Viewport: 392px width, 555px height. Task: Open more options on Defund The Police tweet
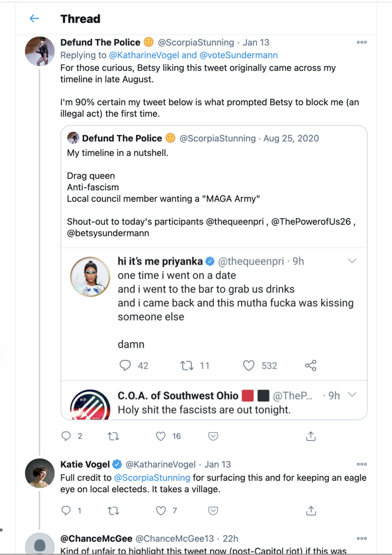(362, 42)
